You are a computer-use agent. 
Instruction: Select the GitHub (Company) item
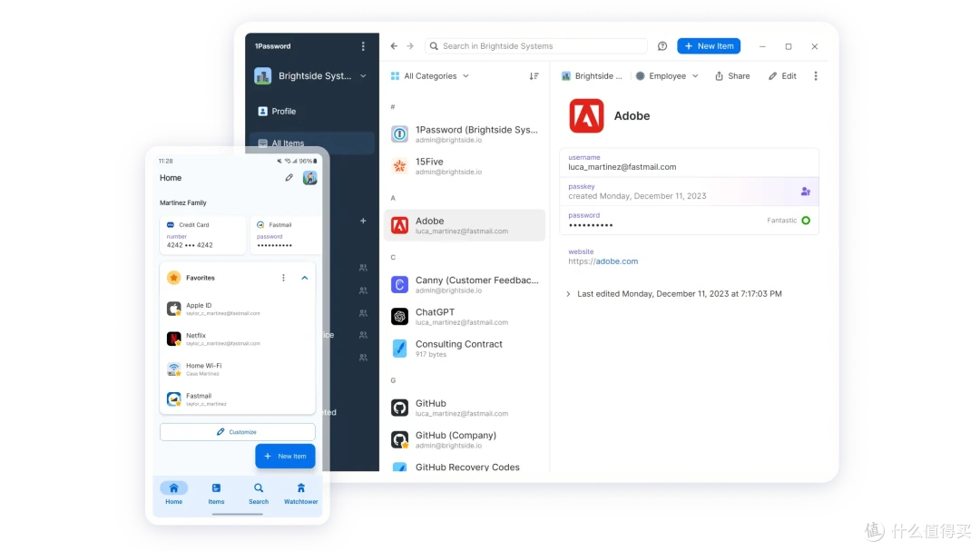tap(465, 439)
